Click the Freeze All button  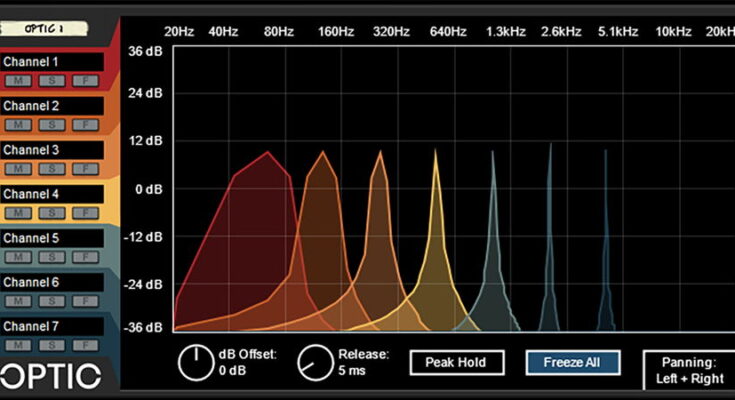[574, 362]
